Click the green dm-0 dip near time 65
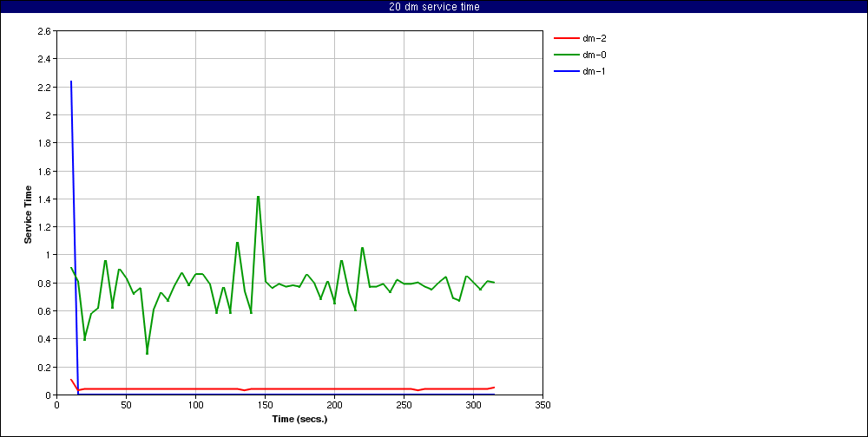The height and width of the screenshot is (437, 868). [148, 352]
